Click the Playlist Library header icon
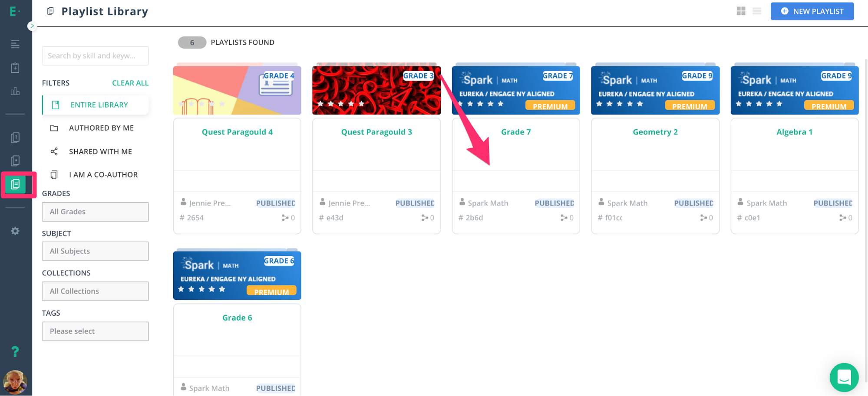The height and width of the screenshot is (396, 868). [x=50, y=11]
